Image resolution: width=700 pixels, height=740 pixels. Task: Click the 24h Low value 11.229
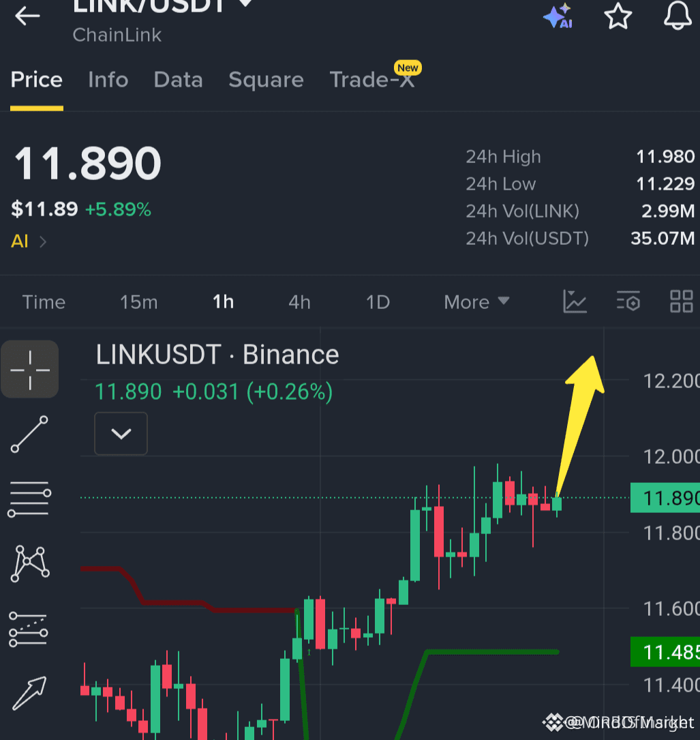pyautogui.click(x=665, y=183)
